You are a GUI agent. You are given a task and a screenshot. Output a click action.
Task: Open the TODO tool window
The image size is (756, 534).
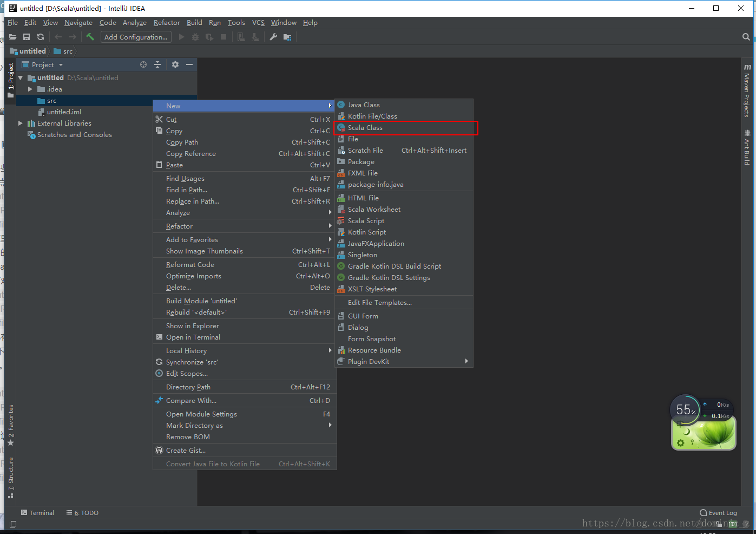(x=82, y=513)
